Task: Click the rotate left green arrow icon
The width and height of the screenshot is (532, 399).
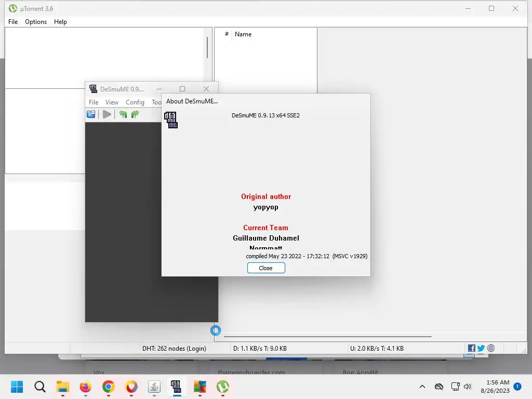Action: [x=123, y=114]
